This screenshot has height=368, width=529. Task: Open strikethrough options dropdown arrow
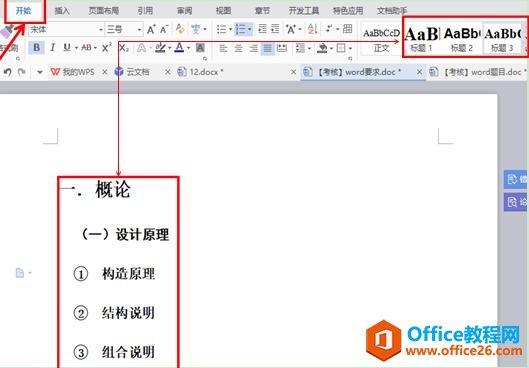point(95,48)
